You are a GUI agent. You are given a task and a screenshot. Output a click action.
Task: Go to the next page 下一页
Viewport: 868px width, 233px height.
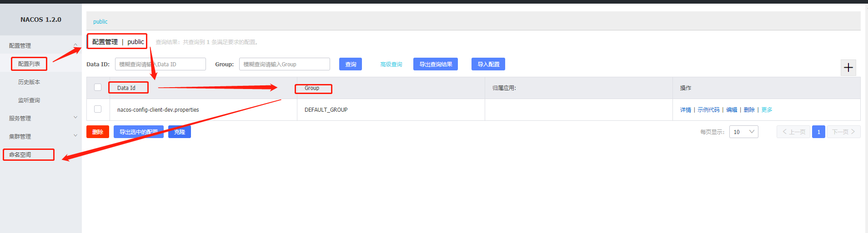(843, 132)
